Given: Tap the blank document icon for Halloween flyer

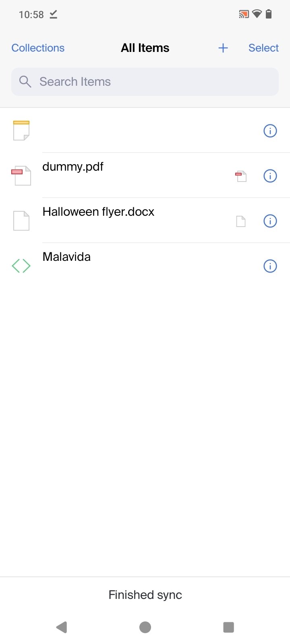Looking at the screenshot, I should [x=21, y=221].
